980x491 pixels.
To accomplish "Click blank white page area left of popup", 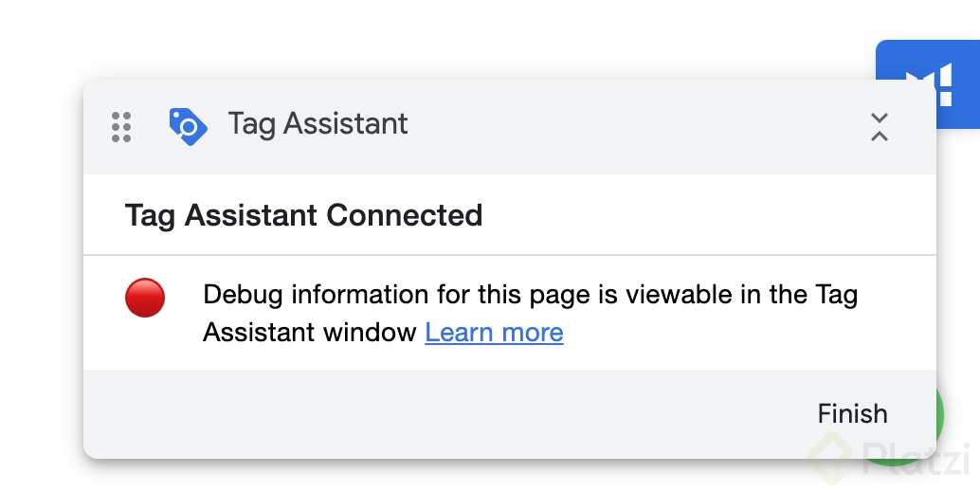I will click(x=40, y=284).
